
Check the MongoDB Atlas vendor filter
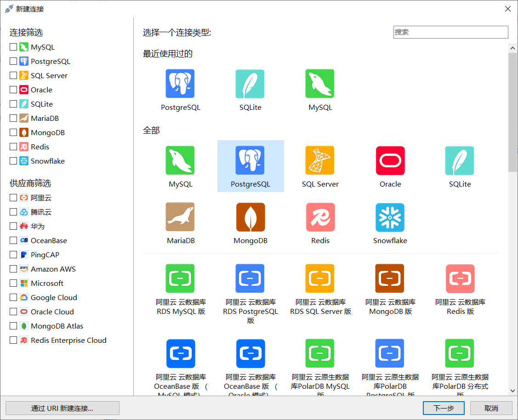point(13,326)
